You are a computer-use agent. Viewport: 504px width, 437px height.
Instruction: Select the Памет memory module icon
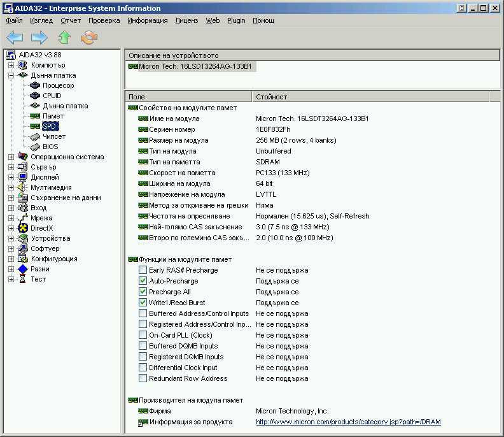35,116
